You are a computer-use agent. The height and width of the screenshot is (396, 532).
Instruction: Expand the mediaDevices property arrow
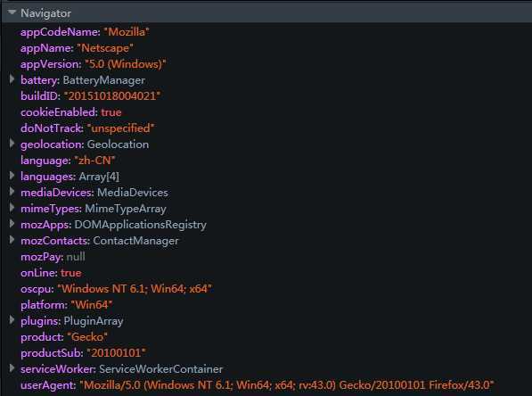pyautogui.click(x=12, y=192)
